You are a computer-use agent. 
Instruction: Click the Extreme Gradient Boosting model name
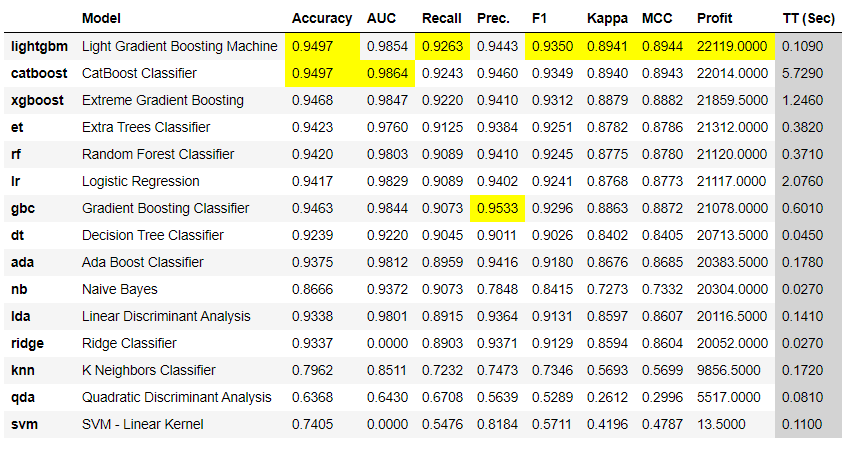click(x=162, y=100)
